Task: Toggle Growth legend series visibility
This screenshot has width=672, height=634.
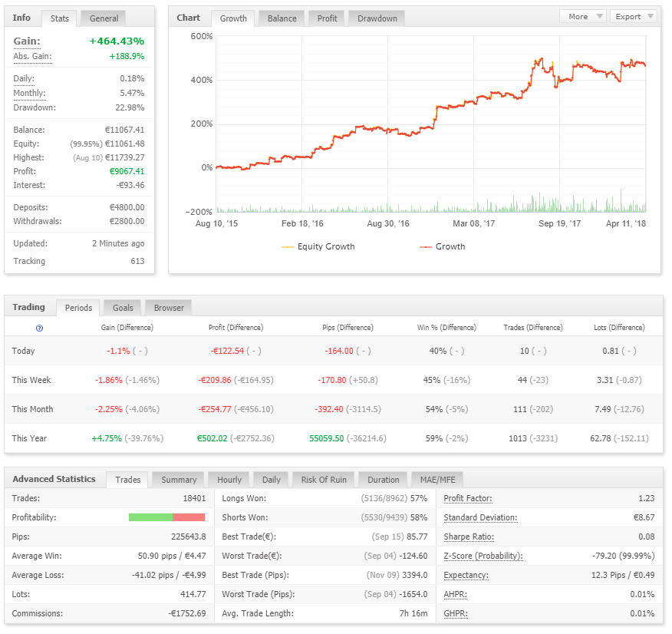Action: pos(443,246)
